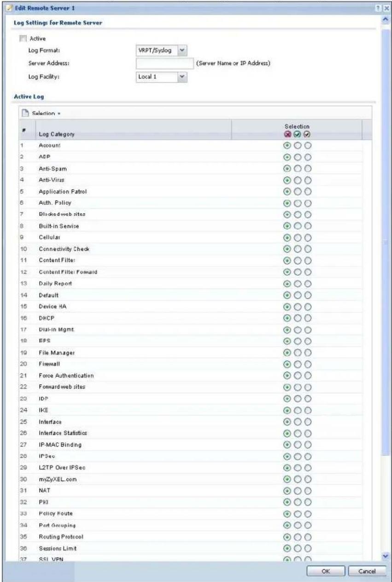Screen dimensions: 392x582
Task: Select third radio for Sessions Limit row
Action: tap(308, 548)
